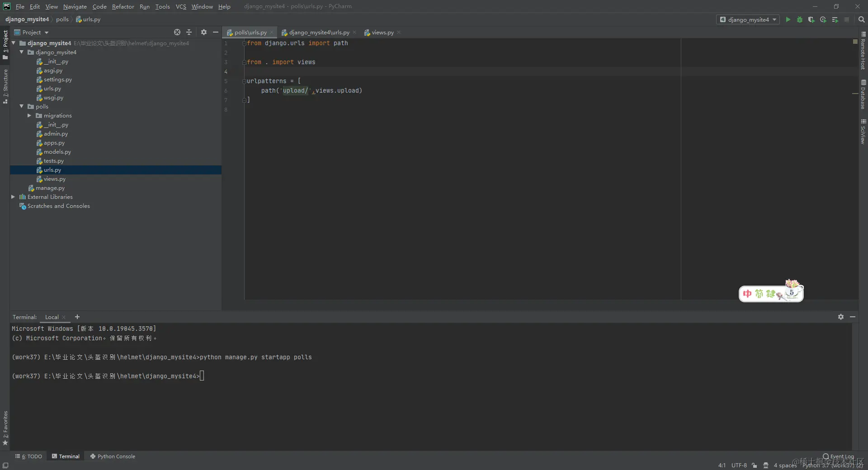Open the Refactor menu
The height and width of the screenshot is (470, 868).
123,6
